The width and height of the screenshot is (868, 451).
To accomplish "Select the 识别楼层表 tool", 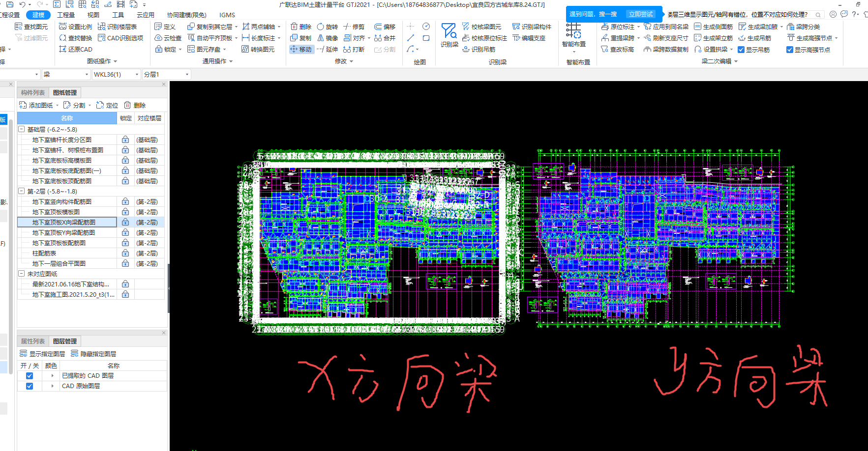I will (117, 27).
